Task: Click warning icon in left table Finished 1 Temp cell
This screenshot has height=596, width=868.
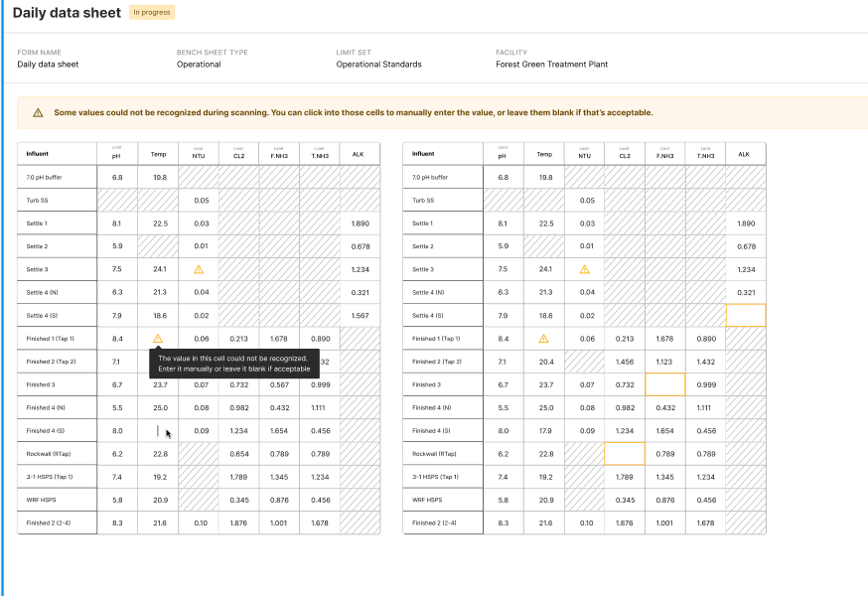Action: pos(158,339)
